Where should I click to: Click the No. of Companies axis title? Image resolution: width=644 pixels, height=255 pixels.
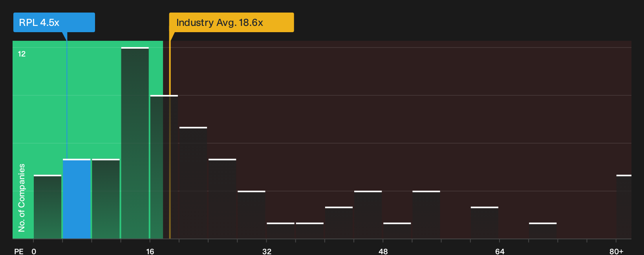click(22, 197)
